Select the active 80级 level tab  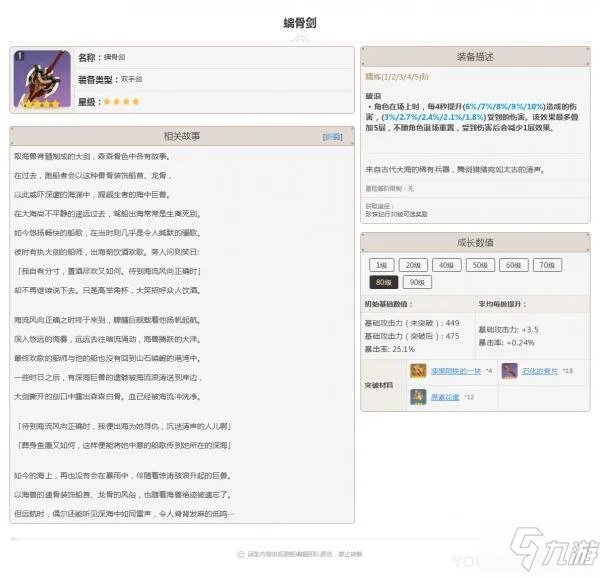pyautogui.click(x=384, y=282)
